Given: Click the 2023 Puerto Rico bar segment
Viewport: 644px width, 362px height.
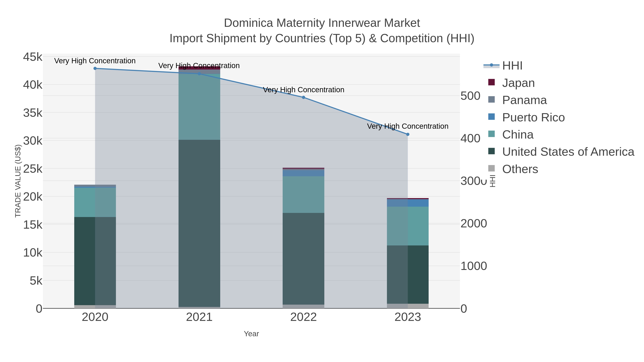Looking at the screenshot, I should 408,203.
